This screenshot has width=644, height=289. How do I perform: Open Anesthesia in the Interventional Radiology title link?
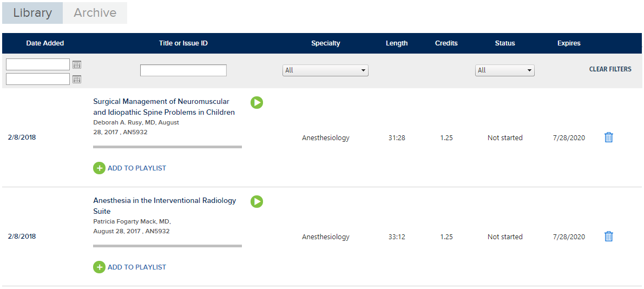[x=165, y=206]
